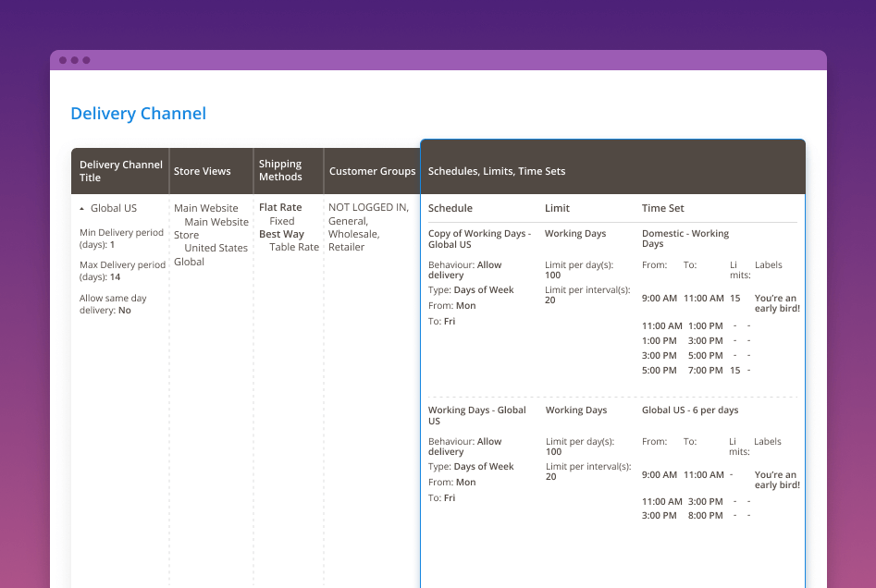This screenshot has height=588, width=876.
Task: Select the Shipping Methods column header
Action: pos(280,171)
